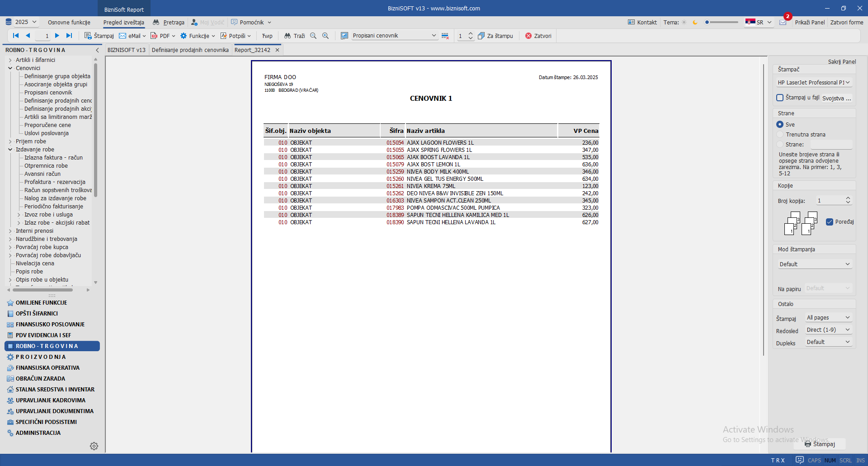The width and height of the screenshot is (868, 466).
Task: Collapse the Cenovnici tree node
Action: pyautogui.click(x=10, y=68)
